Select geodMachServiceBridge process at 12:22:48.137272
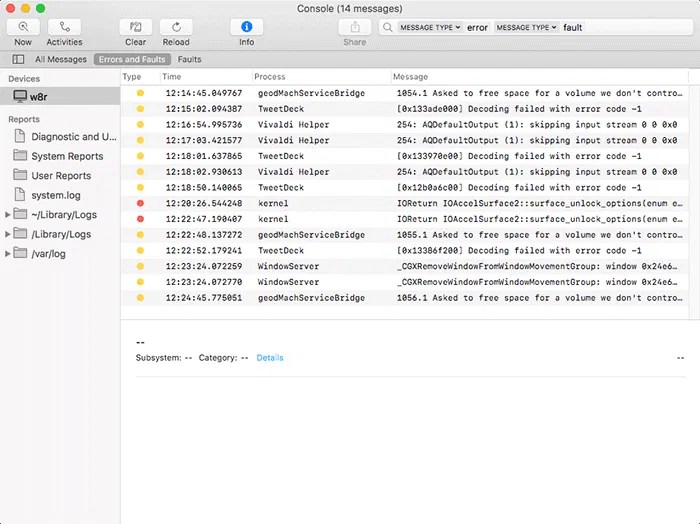This screenshot has height=524, width=700. click(311, 235)
